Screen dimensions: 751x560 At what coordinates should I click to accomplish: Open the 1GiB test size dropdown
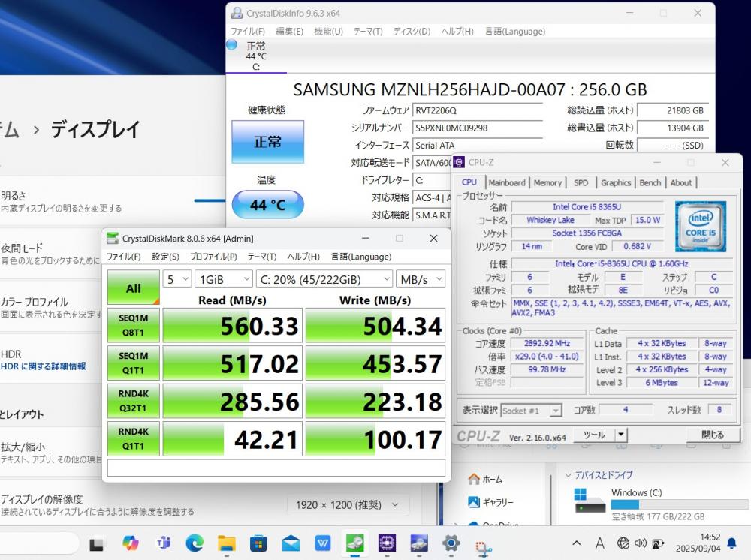click(224, 279)
